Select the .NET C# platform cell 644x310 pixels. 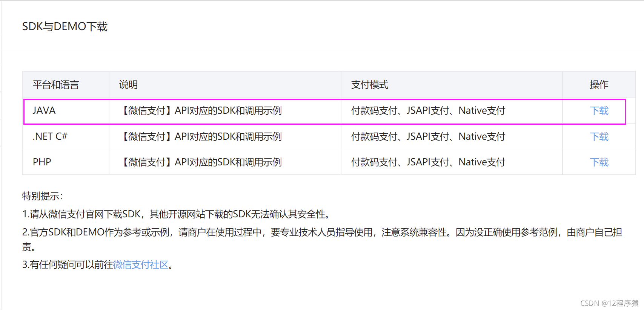tap(66, 136)
